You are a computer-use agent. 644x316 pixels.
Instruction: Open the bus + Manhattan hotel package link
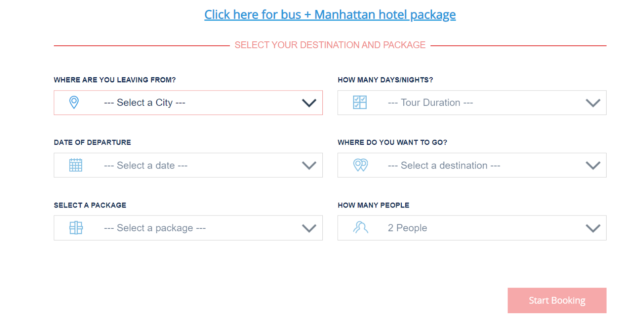330,15
